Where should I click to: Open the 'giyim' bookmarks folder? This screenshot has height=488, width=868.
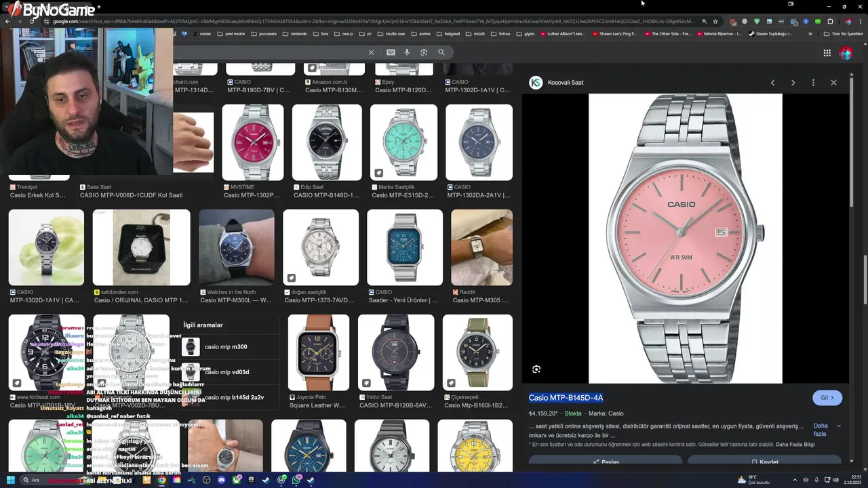pyautogui.click(x=525, y=34)
